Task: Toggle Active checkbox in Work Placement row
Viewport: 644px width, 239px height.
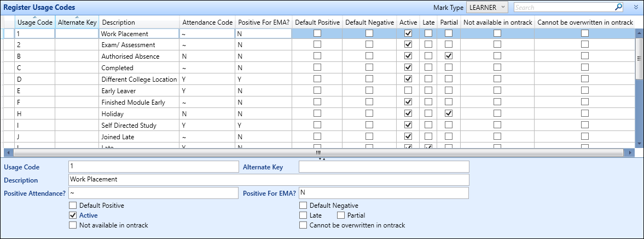Action: (408, 33)
